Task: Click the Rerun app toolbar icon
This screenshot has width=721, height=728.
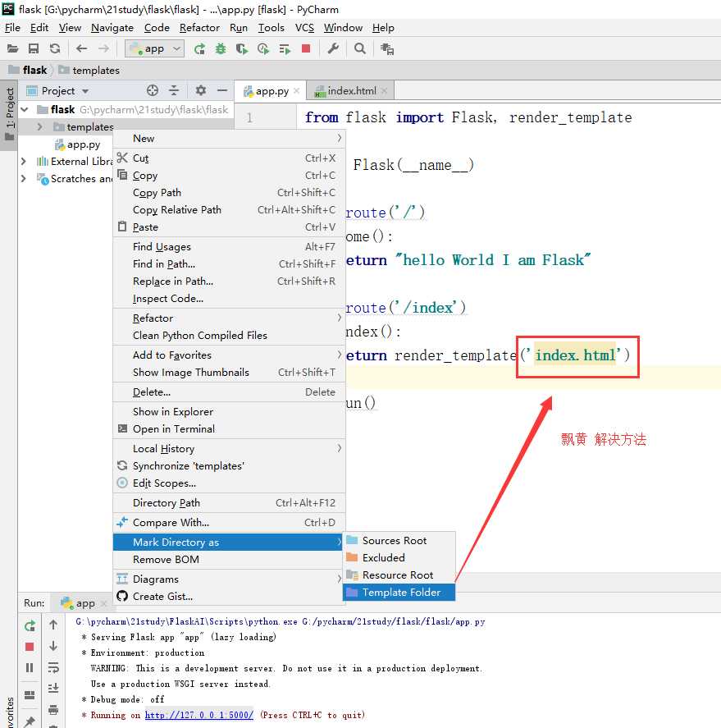Action: (199, 48)
